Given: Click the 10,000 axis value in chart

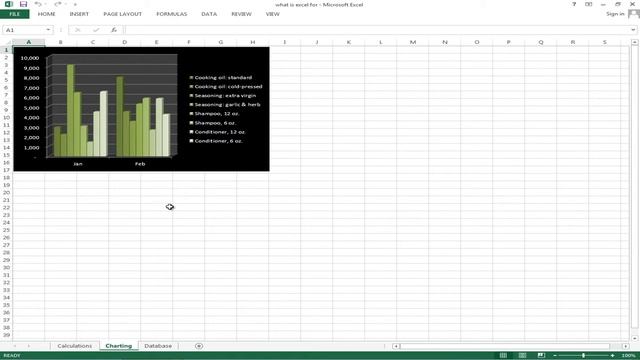Looking at the screenshot, I should pyautogui.click(x=30, y=58).
